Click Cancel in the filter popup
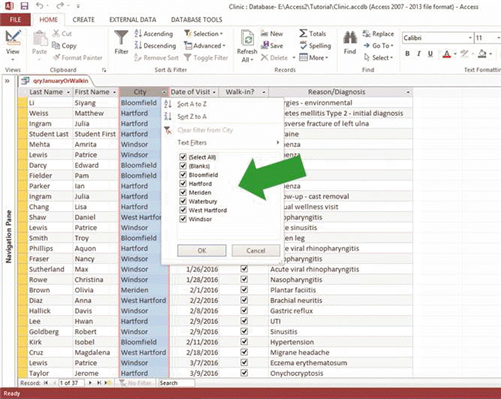 point(256,251)
